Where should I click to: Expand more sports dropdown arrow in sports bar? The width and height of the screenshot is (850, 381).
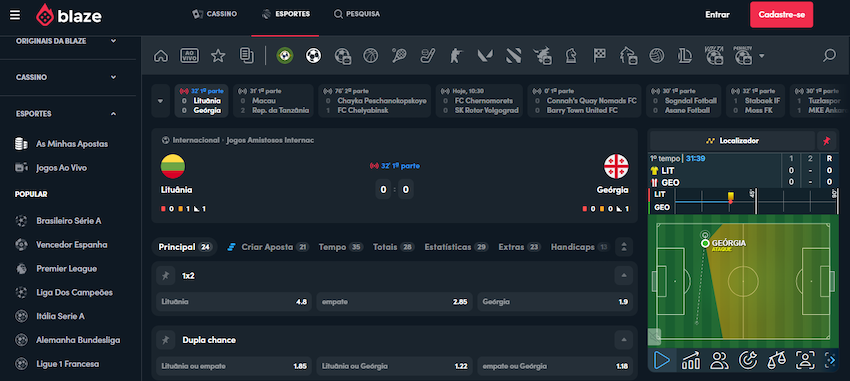click(762, 55)
